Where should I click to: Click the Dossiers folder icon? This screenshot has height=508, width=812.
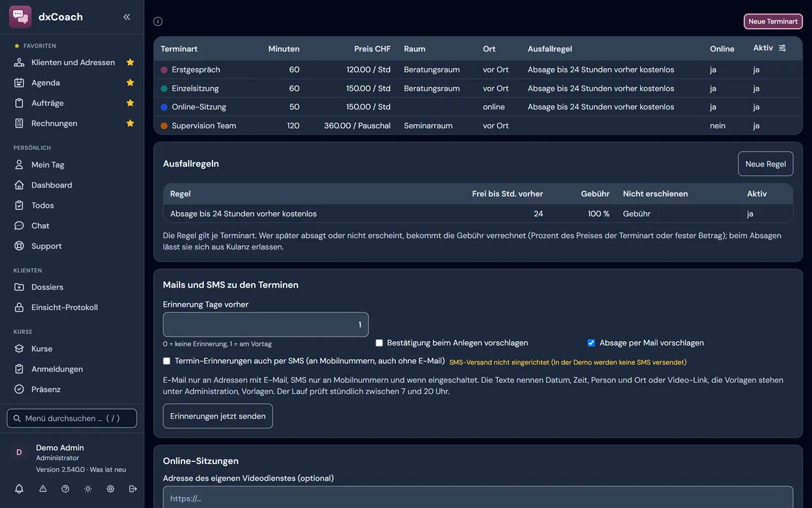tap(19, 287)
